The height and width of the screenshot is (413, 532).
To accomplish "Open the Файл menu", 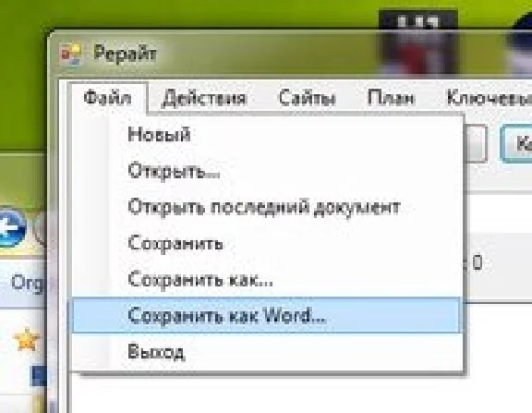I will pos(108,98).
